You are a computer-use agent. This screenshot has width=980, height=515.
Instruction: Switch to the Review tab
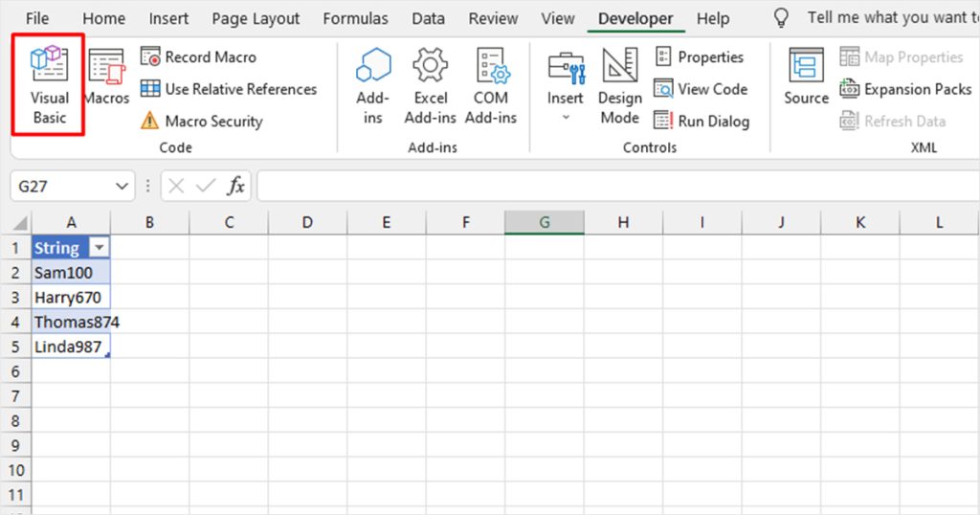pos(493,19)
